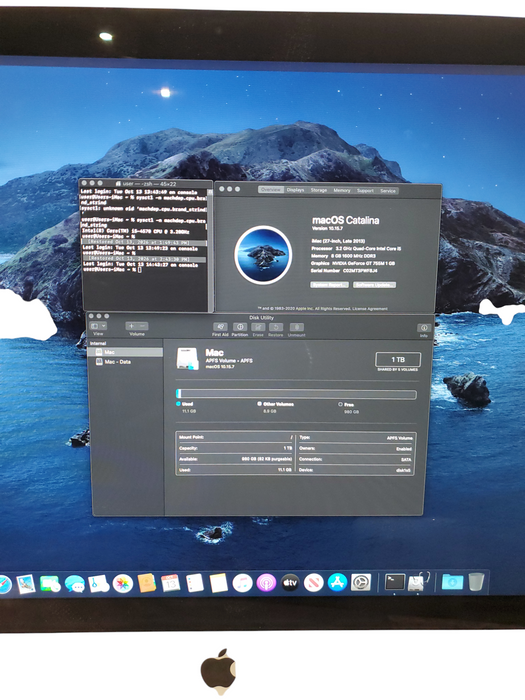Open the Service tab
The width and height of the screenshot is (525, 700).
point(388,191)
